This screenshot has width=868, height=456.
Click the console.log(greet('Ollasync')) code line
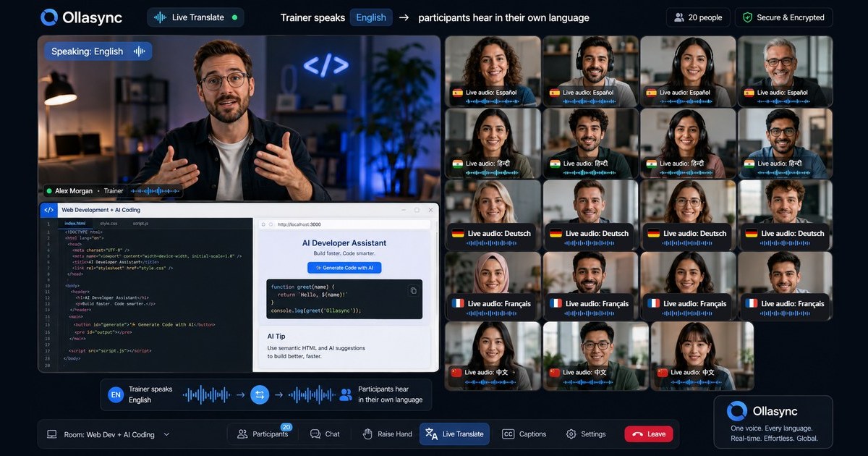point(315,311)
